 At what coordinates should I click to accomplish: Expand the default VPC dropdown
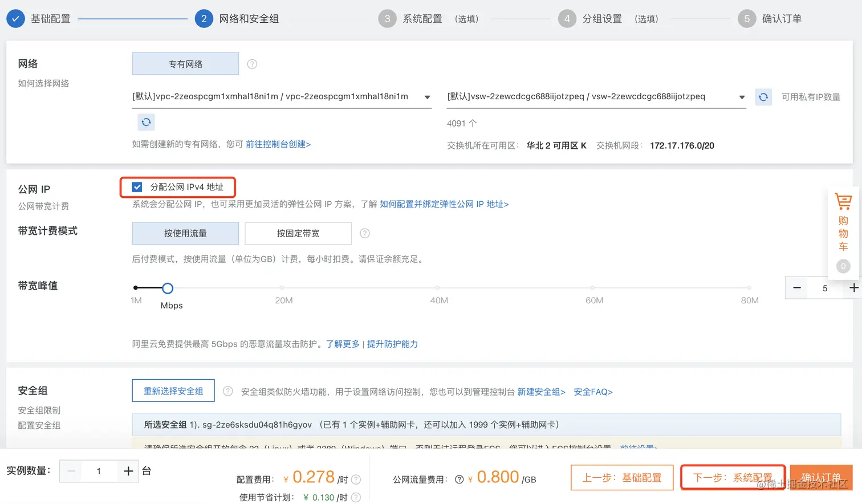pyautogui.click(x=282, y=97)
